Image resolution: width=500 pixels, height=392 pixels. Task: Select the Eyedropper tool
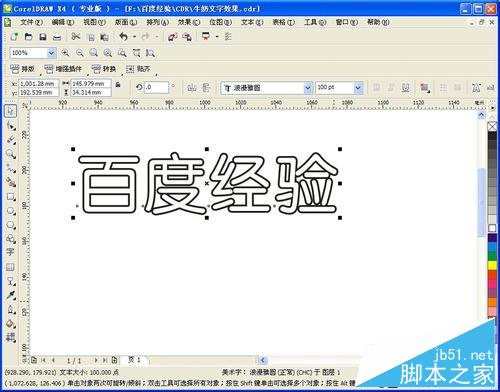click(x=11, y=295)
